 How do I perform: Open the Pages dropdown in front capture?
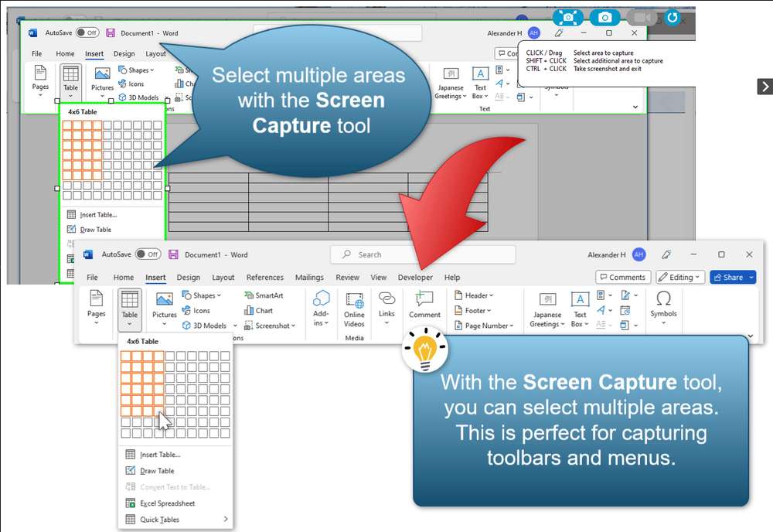pos(96,308)
